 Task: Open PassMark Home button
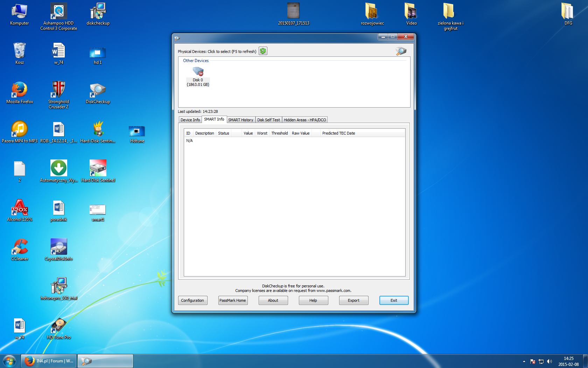point(233,300)
